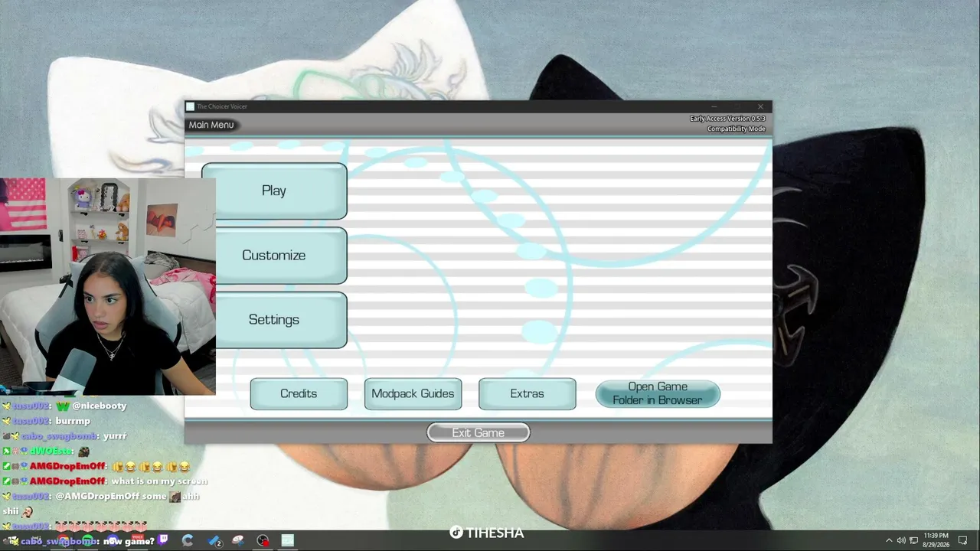Open Modpack Guides
Screen dimensions: 980x551
coord(413,393)
